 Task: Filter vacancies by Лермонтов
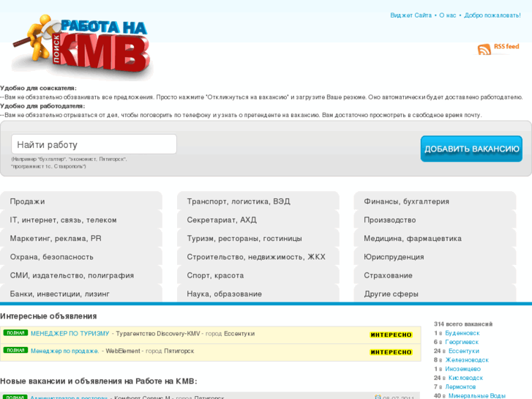point(460,387)
